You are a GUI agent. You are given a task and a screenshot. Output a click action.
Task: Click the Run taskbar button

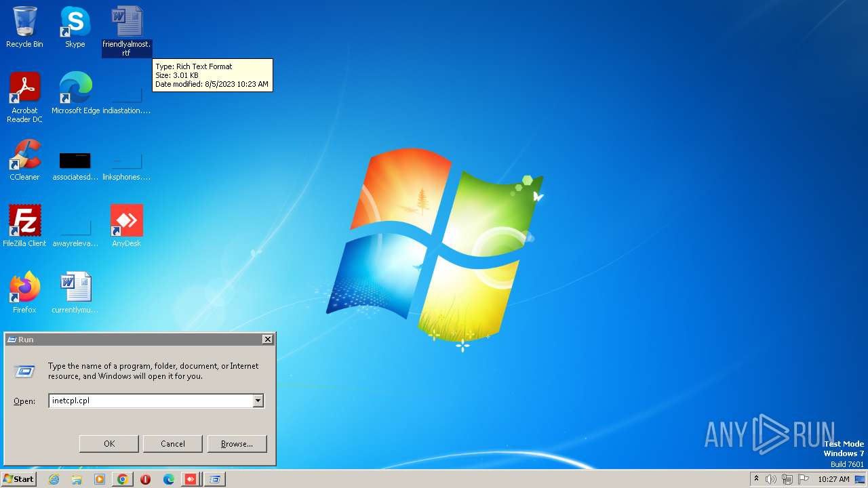pos(215,479)
